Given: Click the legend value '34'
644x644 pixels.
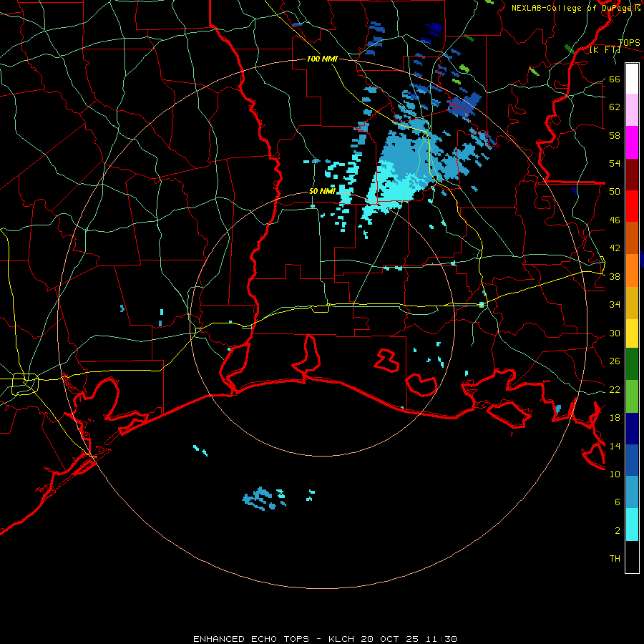Looking at the screenshot, I should coord(615,305).
